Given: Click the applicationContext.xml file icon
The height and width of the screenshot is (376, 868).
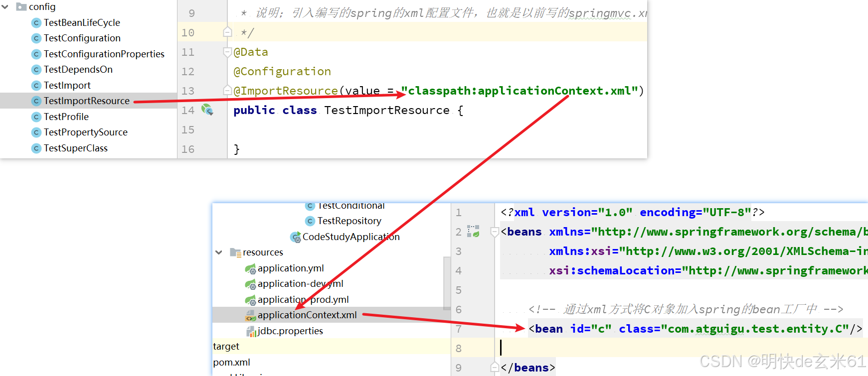Looking at the screenshot, I should coord(250,316).
